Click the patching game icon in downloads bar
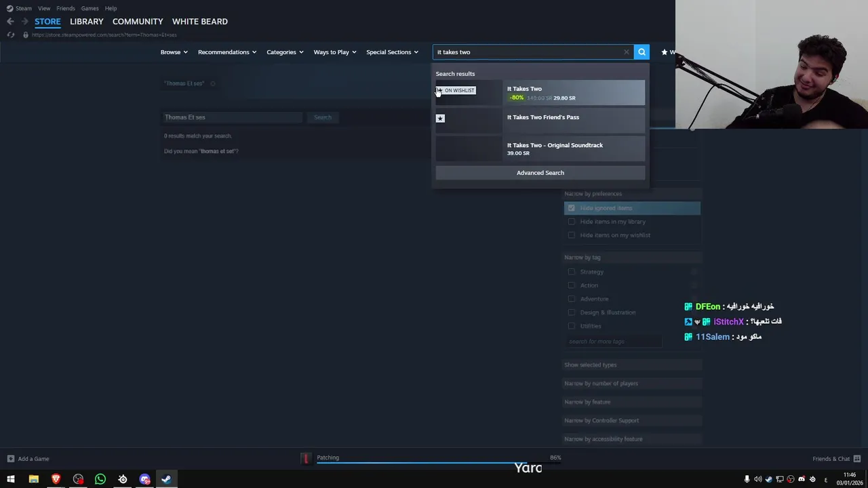This screenshot has height=488, width=868. pos(306,459)
